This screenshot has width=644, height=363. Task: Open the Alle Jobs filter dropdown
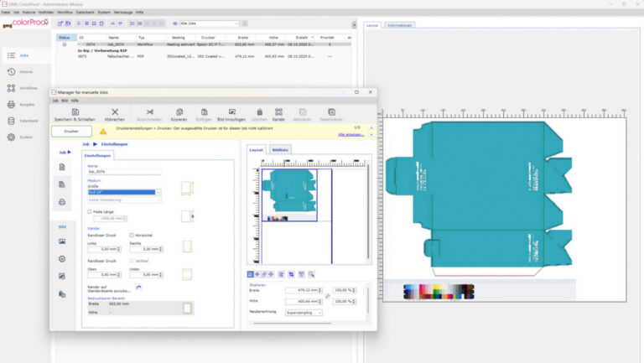click(x=210, y=23)
